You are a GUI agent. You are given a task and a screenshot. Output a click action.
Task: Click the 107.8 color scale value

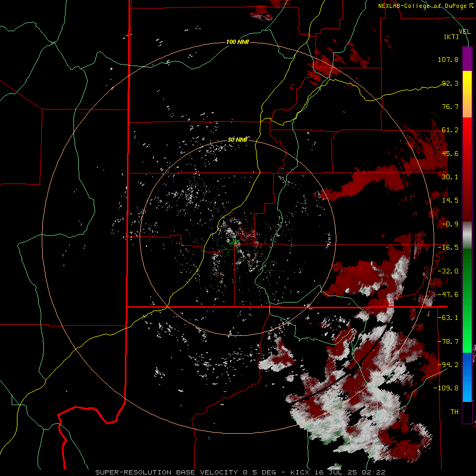click(x=448, y=59)
